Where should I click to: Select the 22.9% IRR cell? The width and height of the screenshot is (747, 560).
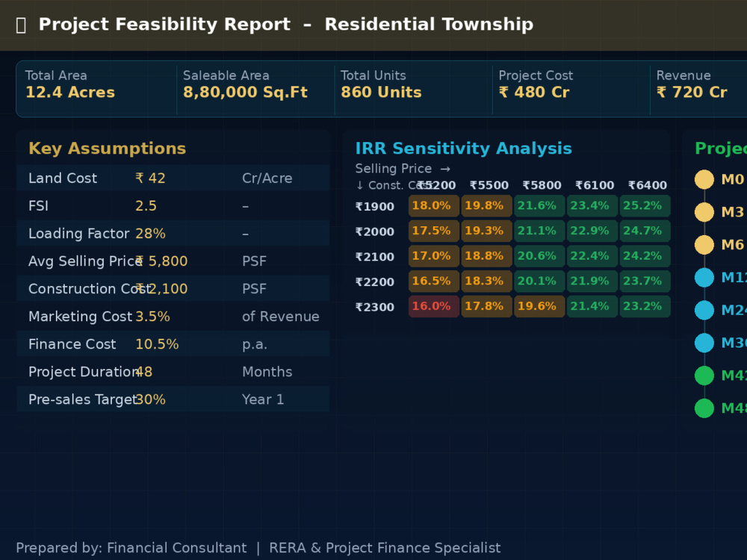coord(592,231)
